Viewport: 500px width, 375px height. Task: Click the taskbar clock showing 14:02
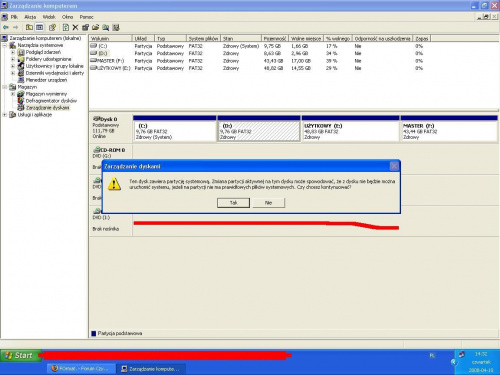(481, 354)
